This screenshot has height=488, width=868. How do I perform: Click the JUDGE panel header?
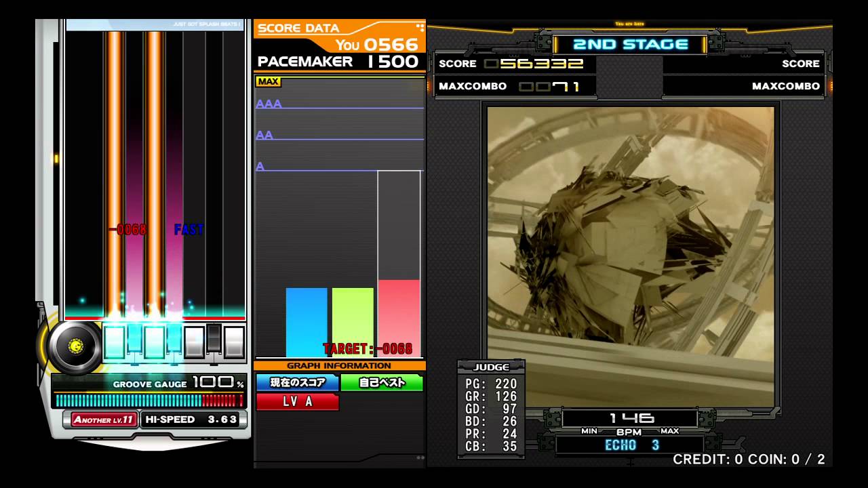coord(491,367)
